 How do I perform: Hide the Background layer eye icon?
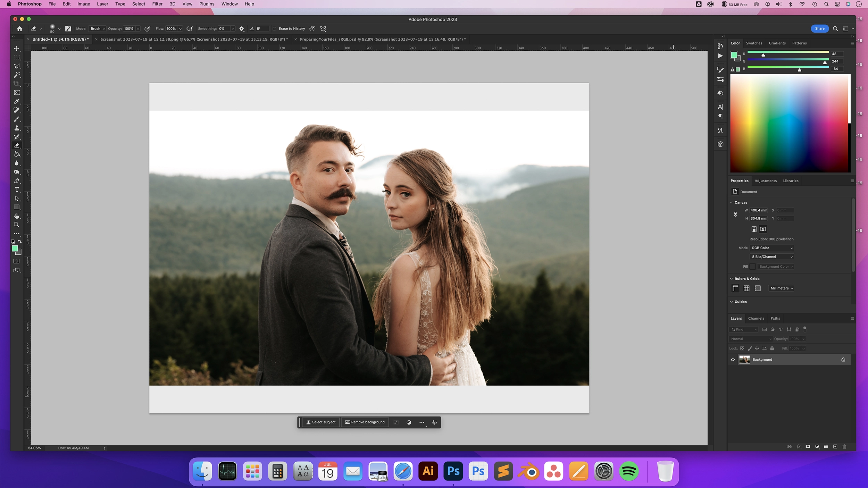(x=733, y=360)
